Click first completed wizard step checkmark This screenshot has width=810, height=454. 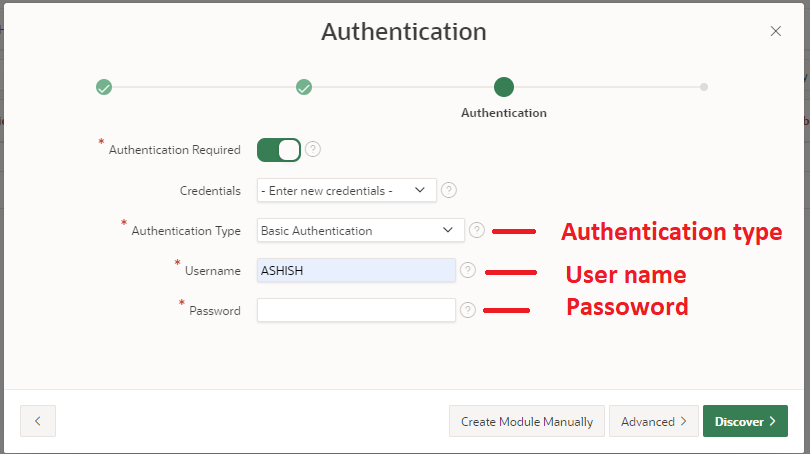point(104,87)
